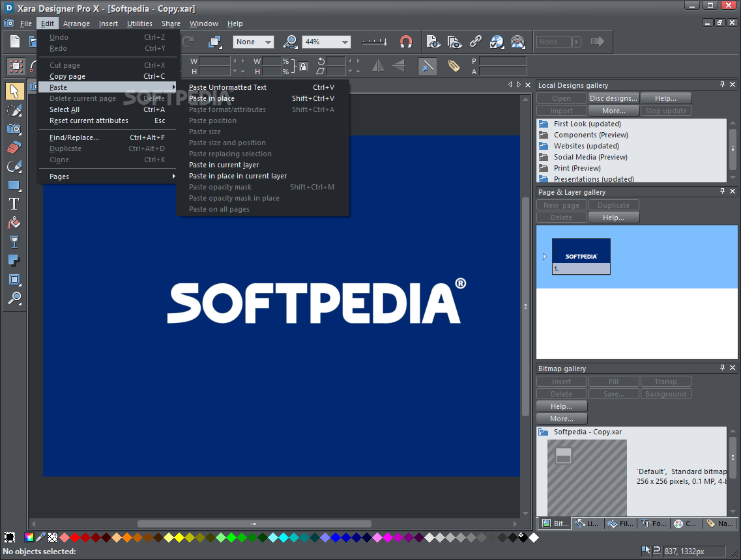
Task: Click the flip horizontal icon
Action: point(378,66)
